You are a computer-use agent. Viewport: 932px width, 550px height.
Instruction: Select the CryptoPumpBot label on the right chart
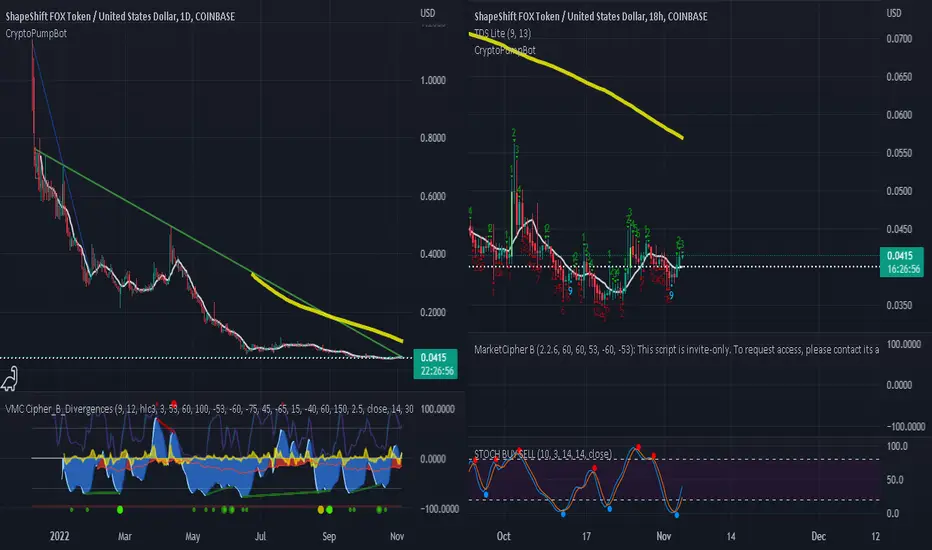(x=505, y=50)
